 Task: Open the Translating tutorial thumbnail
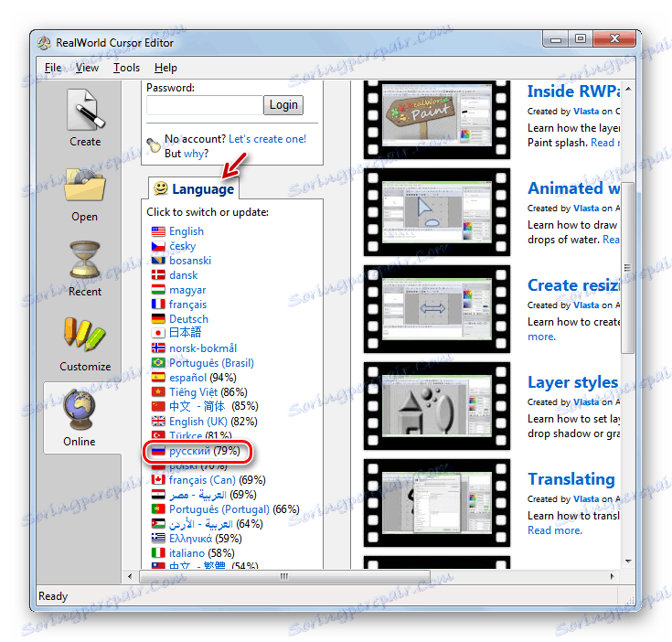coord(437,503)
